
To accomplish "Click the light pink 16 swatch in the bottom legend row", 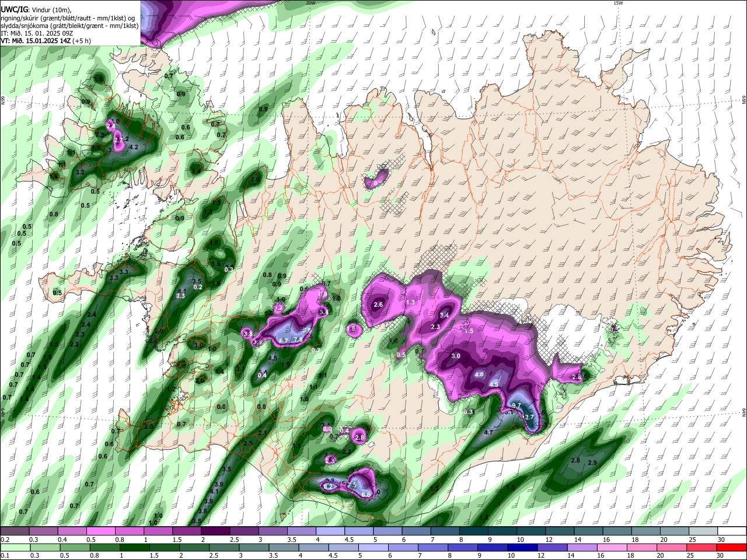I will tap(612, 548).
